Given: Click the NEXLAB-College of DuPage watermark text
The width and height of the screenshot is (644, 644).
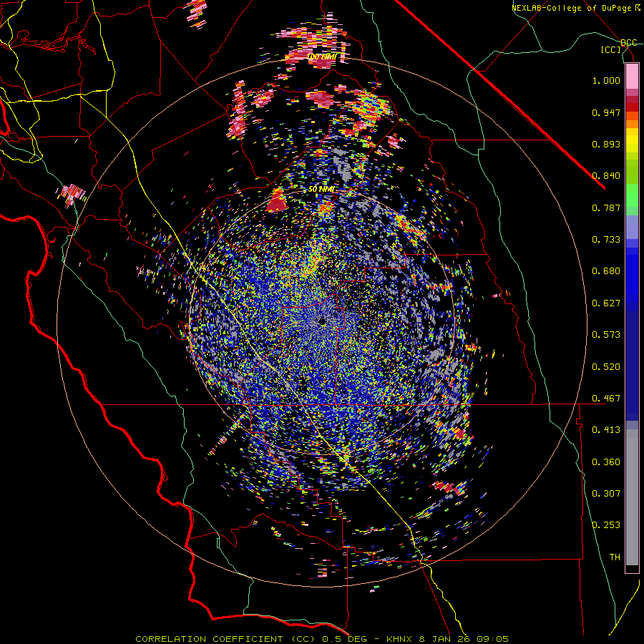Looking at the screenshot, I should (572, 8).
